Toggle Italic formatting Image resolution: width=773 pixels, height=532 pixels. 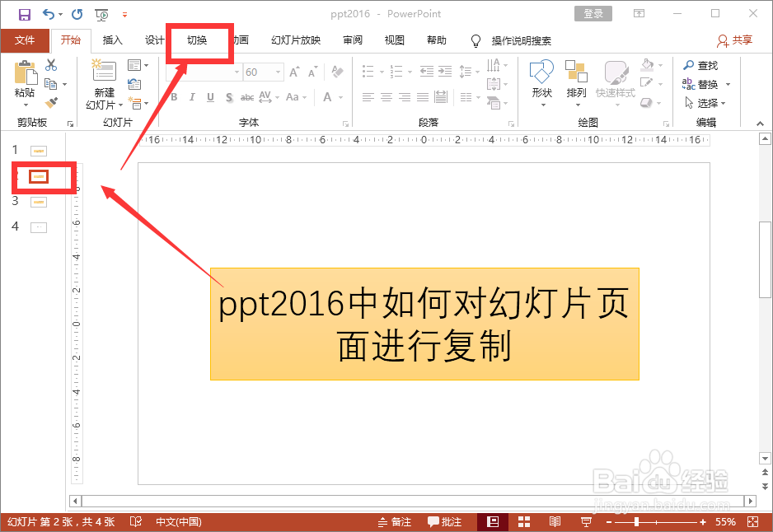[x=192, y=97]
